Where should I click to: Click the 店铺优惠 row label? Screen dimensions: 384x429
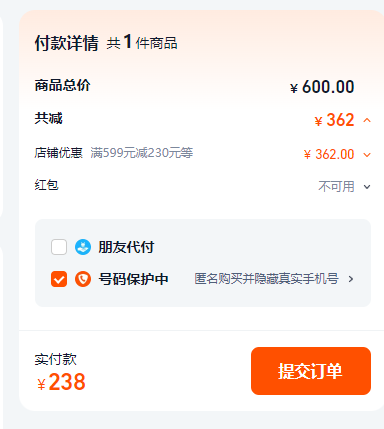tap(58, 153)
